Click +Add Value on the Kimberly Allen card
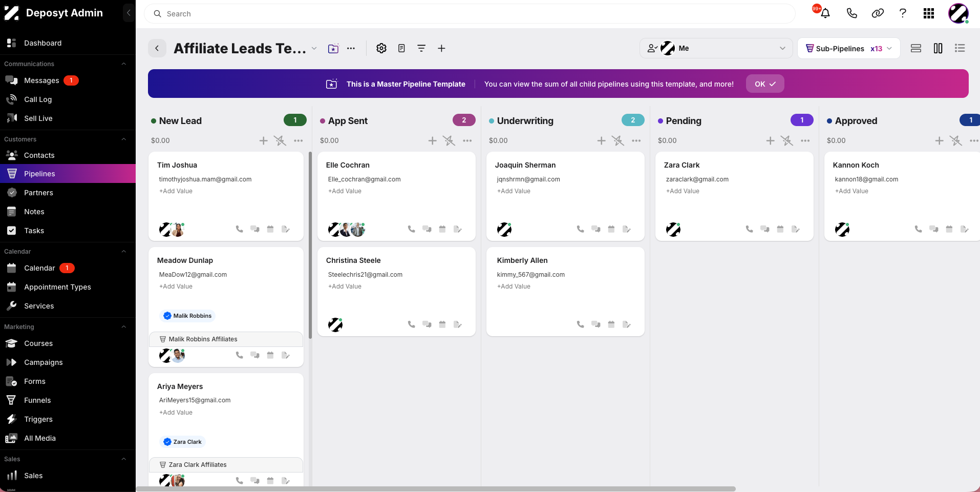Screen dimensions: 980x492 click(x=514, y=286)
